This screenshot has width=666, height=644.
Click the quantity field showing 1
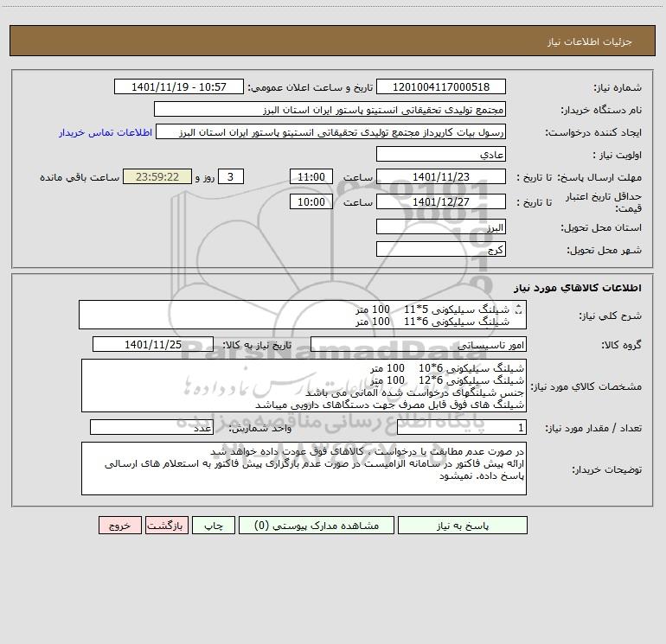(462, 428)
